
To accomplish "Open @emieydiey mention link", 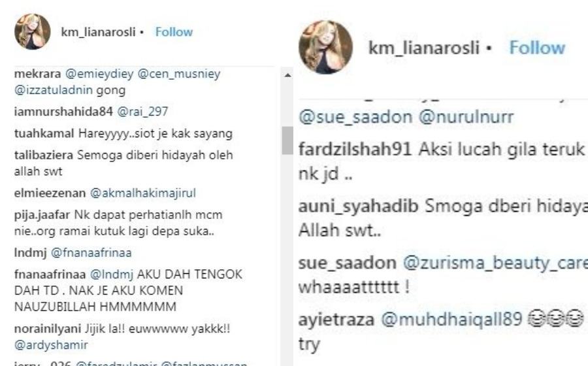I will coord(99,74).
